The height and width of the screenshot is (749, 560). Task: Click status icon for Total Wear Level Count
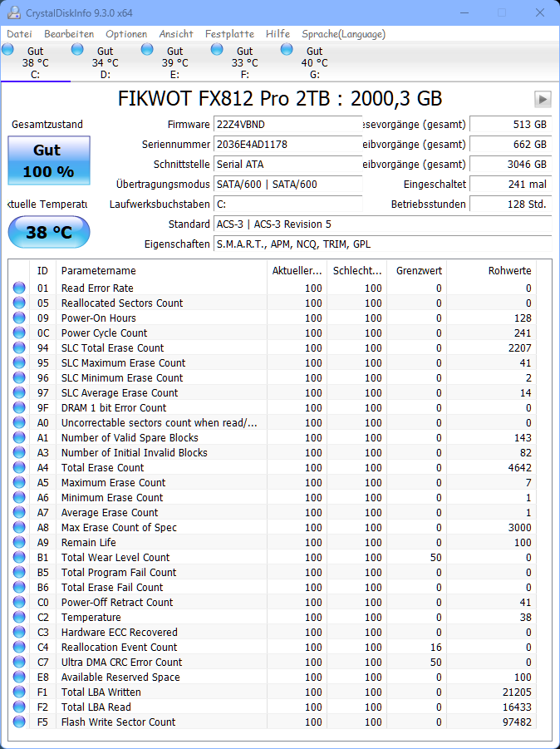coord(19,557)
